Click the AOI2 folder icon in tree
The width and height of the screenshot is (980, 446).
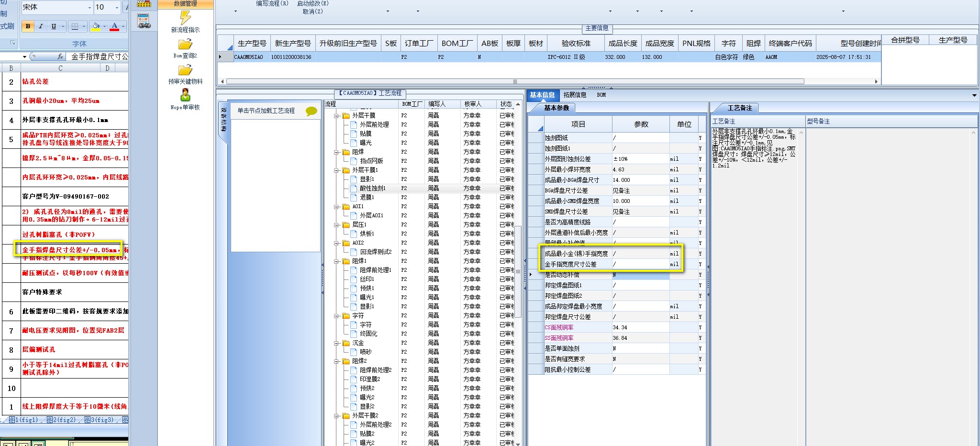click(346, 243)
